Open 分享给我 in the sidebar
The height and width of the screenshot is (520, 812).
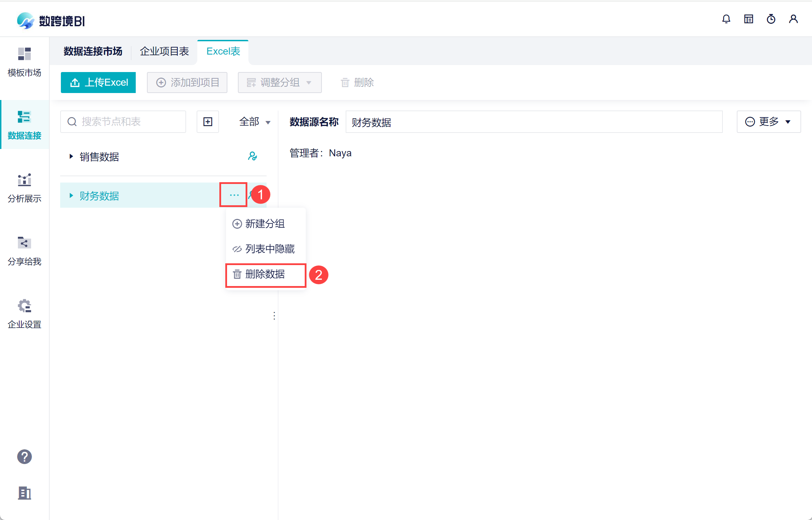tap(24, 251)
